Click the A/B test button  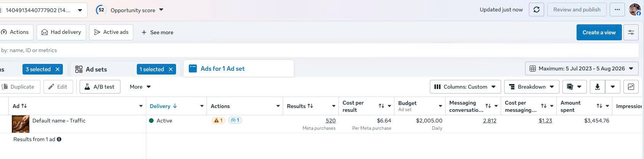100,87
